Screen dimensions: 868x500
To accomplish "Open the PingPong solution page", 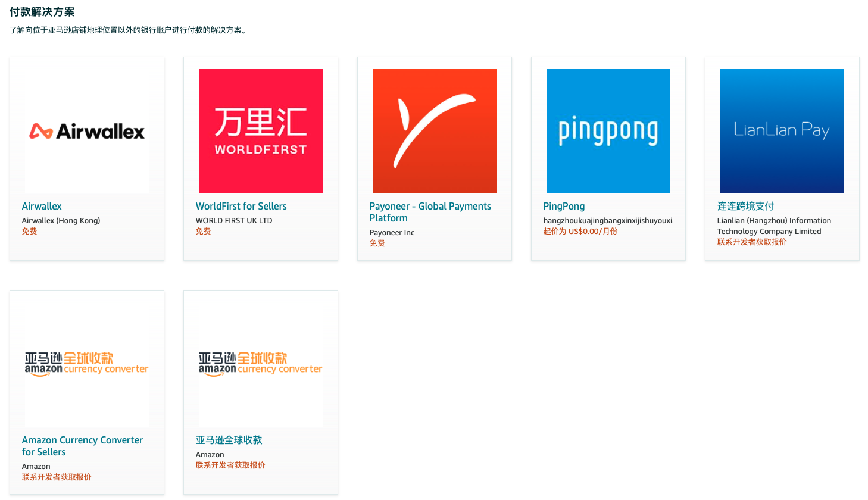I will pos(564,206).
